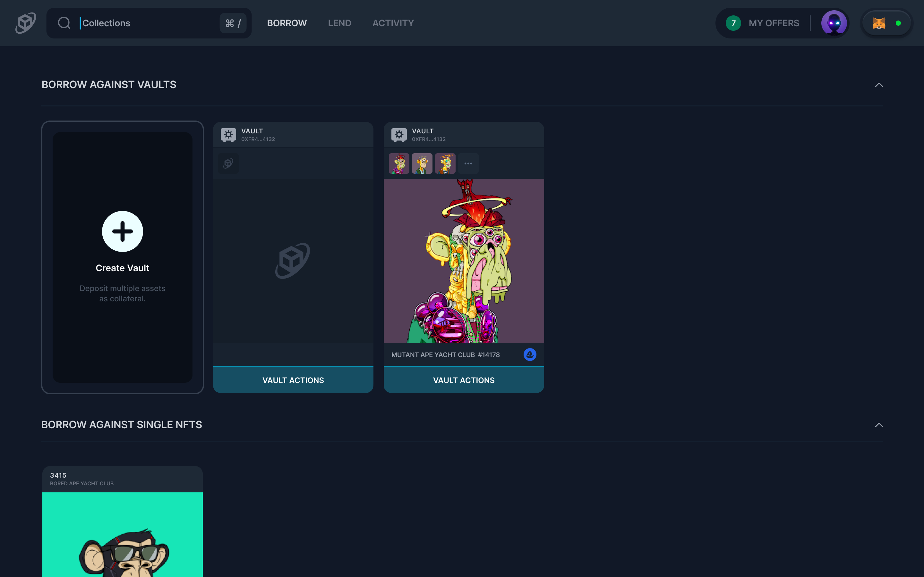Collapse the Borrow Against Single NFTs section
924x577 pixels.
[x=879, y=425]
